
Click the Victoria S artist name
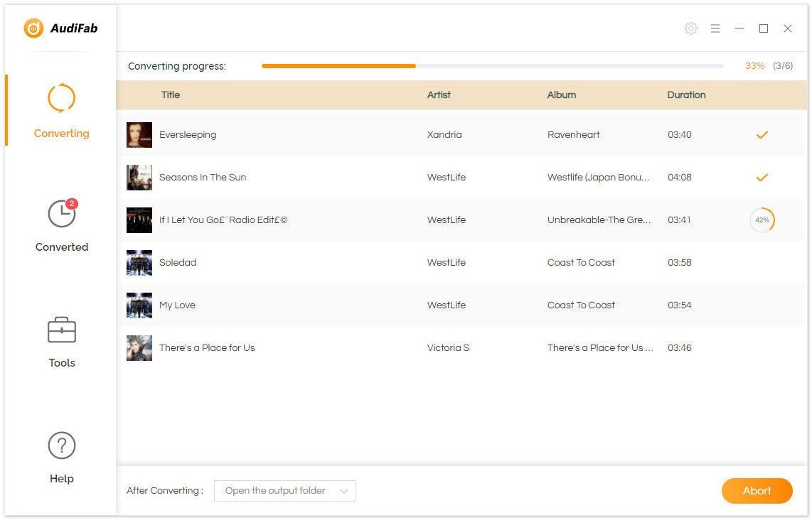448,347
